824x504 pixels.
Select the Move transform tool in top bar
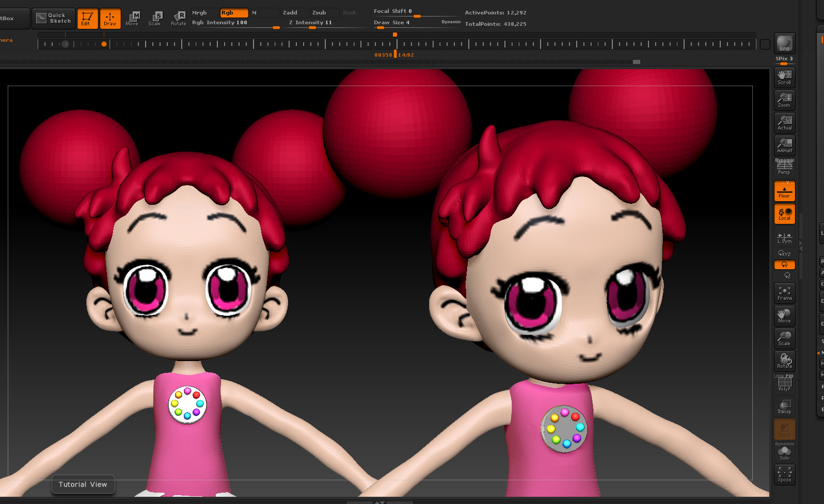(133, 19)
